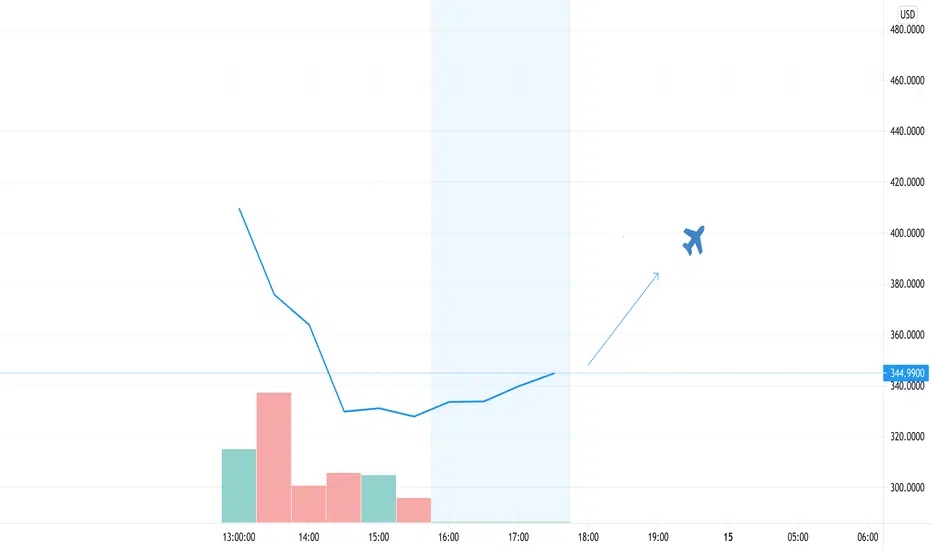Click the 06:00 time axis label
This screenshot has height=550, width=932.
coord(867,537)
